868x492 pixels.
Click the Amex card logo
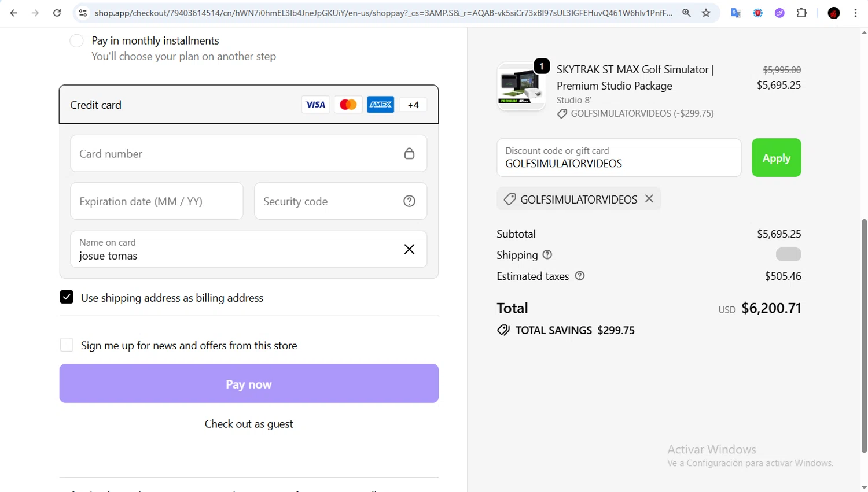pos(381,105)
